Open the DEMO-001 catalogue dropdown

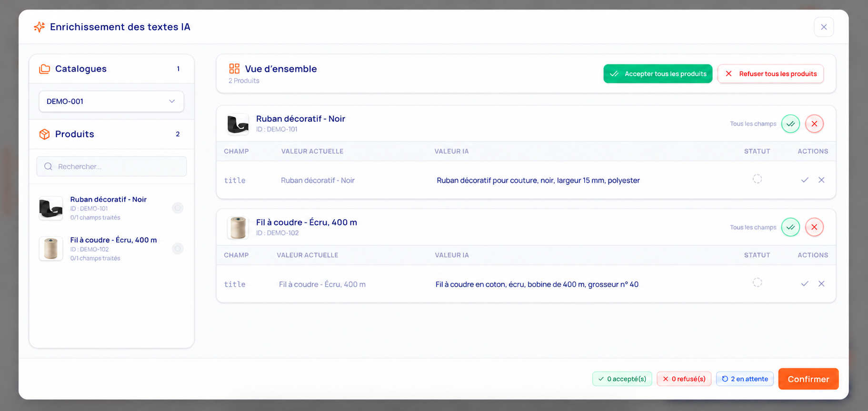(111, 101)
